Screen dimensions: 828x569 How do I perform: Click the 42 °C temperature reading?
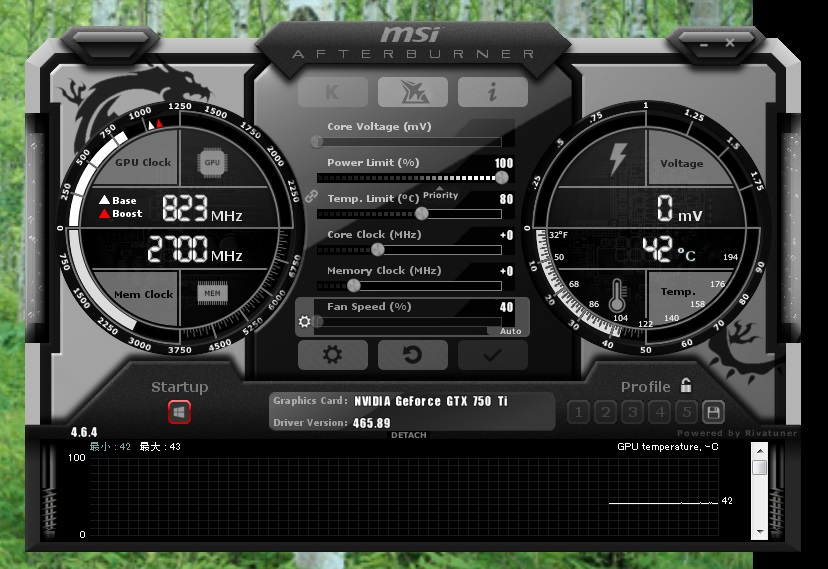click(669, 249)
